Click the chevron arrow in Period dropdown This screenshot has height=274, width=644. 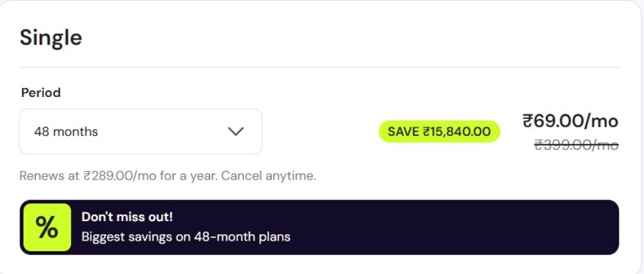pos(236,131)
